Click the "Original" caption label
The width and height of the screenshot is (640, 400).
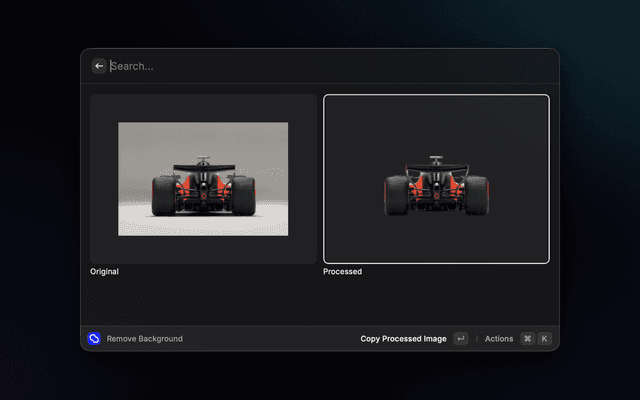(105, 271)
